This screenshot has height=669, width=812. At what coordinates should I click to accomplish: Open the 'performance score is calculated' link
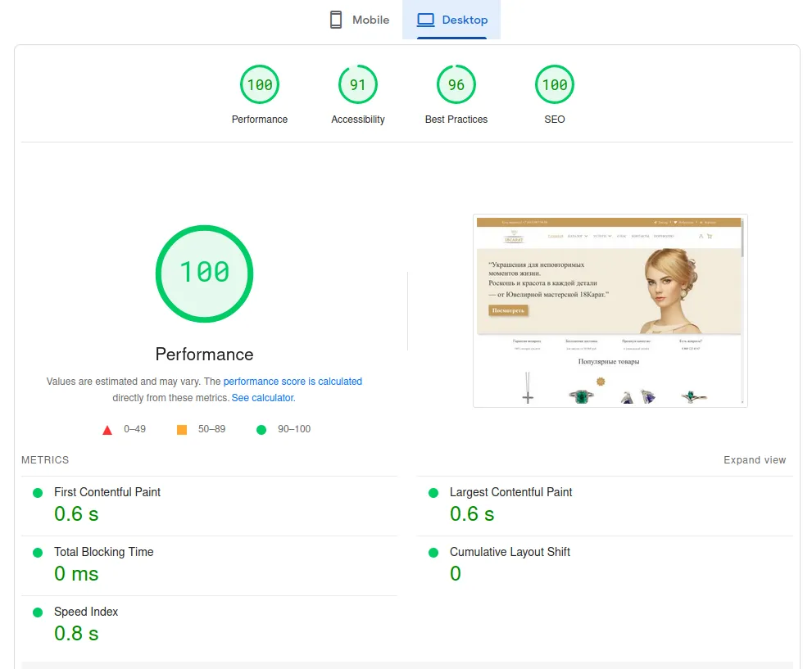(x=293, y=382)
